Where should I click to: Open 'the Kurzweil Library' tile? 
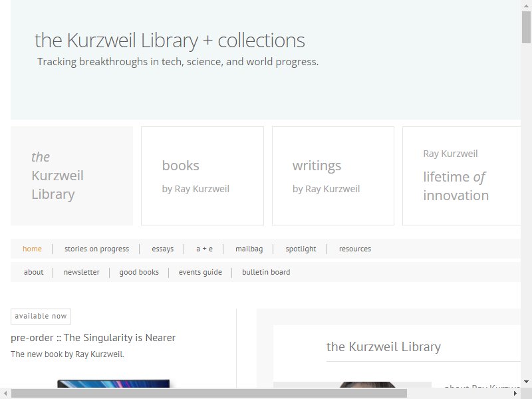tap(72, 176)
